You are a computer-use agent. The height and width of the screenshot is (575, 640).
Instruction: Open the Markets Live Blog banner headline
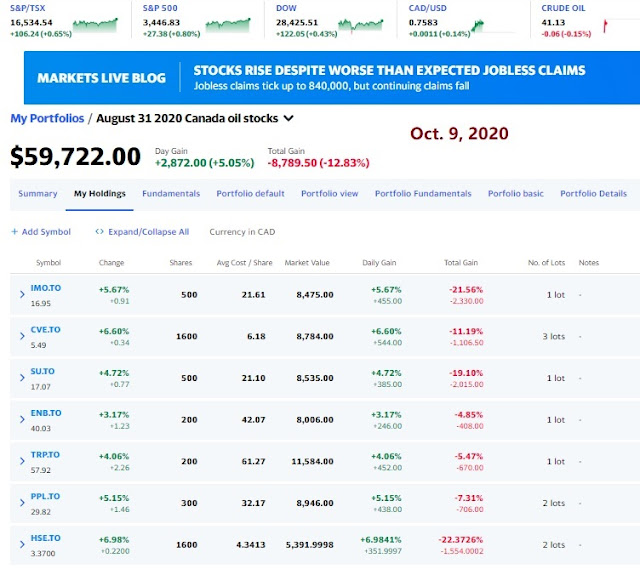click(x=389, y=71)
